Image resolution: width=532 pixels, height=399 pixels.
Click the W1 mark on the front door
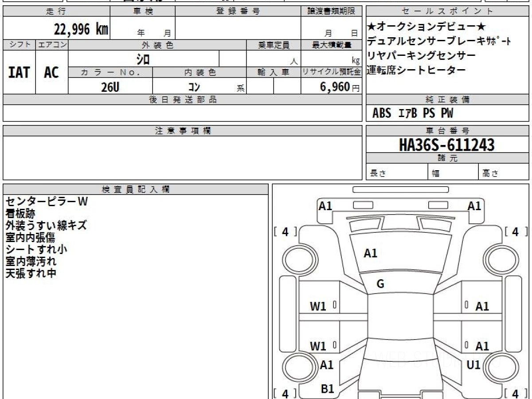318,306
